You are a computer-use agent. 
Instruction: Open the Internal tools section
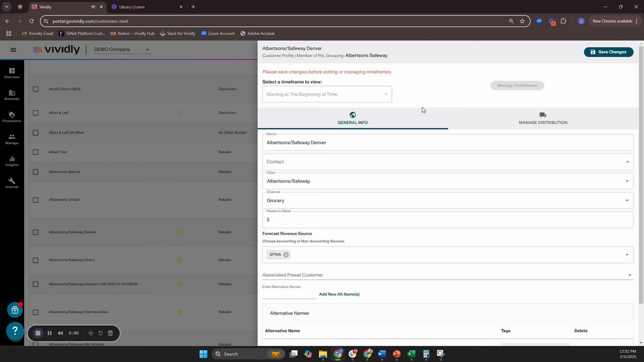tap(12, 183)
